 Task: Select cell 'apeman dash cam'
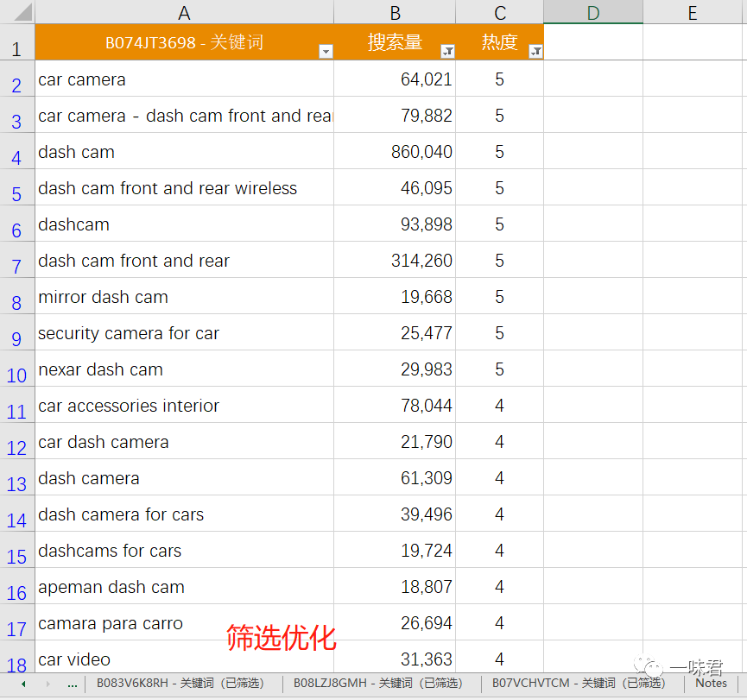184,586
